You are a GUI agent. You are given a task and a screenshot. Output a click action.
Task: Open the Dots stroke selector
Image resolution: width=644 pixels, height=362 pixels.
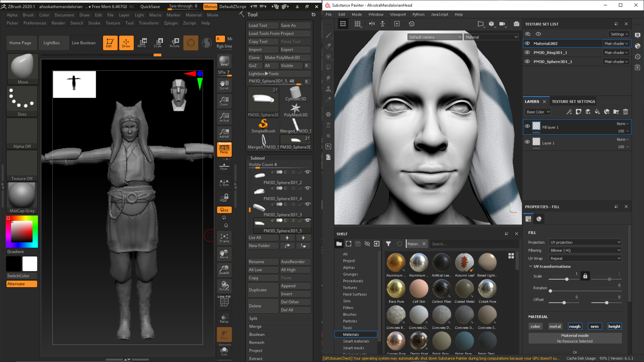click(22, 101)
